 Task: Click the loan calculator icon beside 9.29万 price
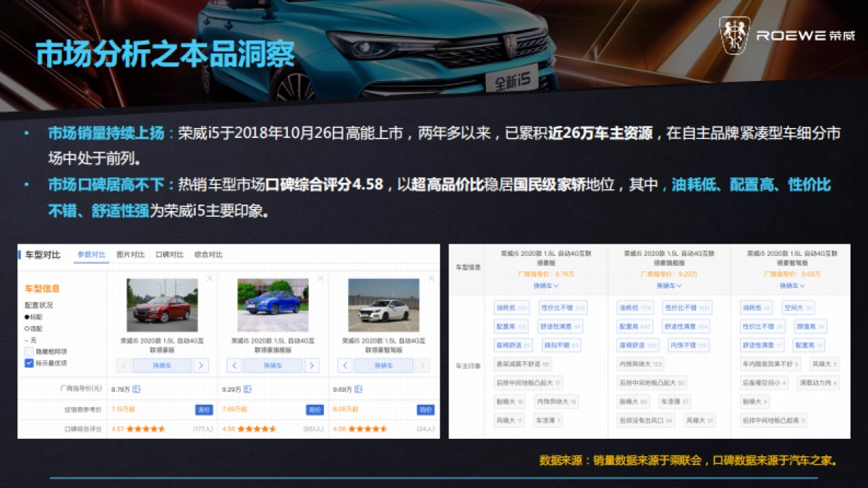tap(247, 389)
